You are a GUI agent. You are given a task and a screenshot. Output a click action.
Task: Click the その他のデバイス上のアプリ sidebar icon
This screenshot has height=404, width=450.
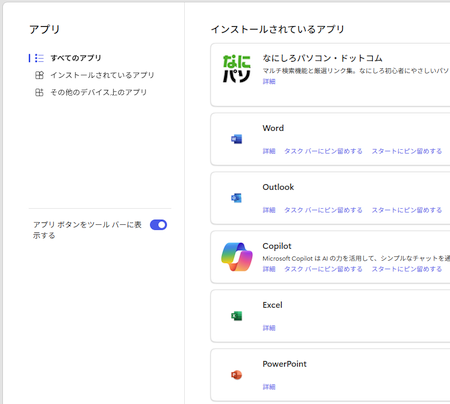39,92
